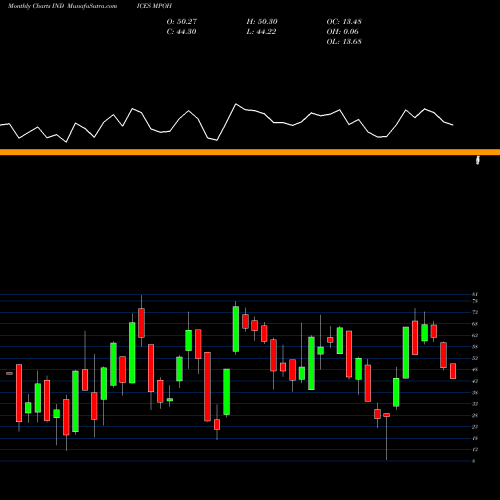
Task: Click the 'Monthly Charts IND MunafaSutra.com' title text
Action: [x=62, y=6]
